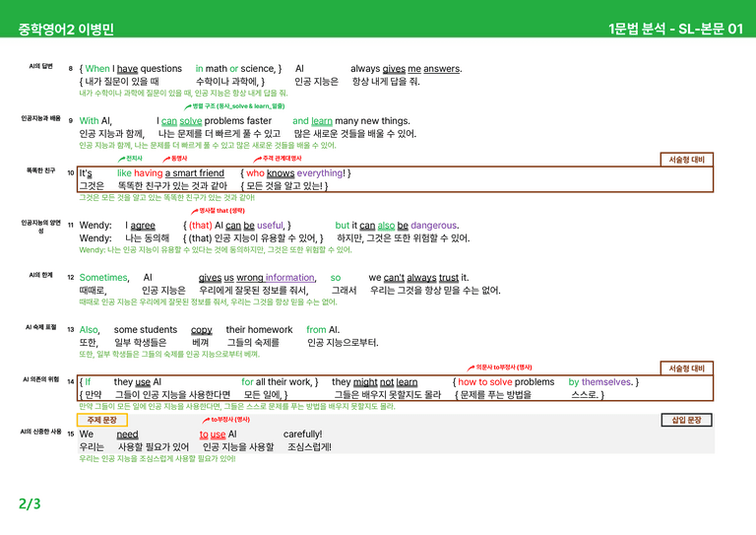
Task: Click the red word 'having' in sentence 10
Action: click(x=148, y=172)
